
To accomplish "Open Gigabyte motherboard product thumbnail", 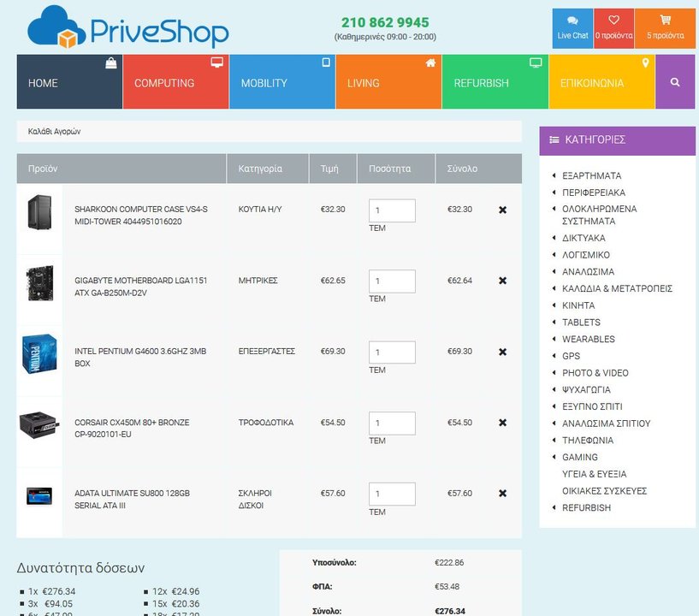I will tap(39, 283).
